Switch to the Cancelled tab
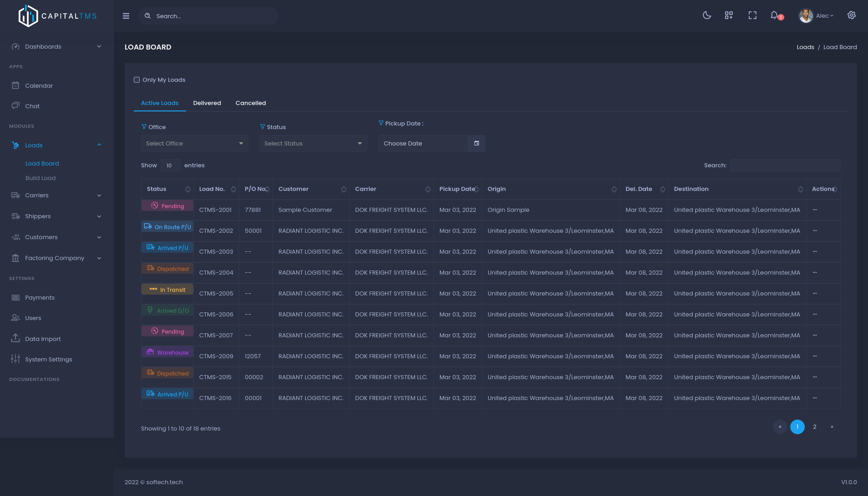868x496 pixels. coord(251,103)
